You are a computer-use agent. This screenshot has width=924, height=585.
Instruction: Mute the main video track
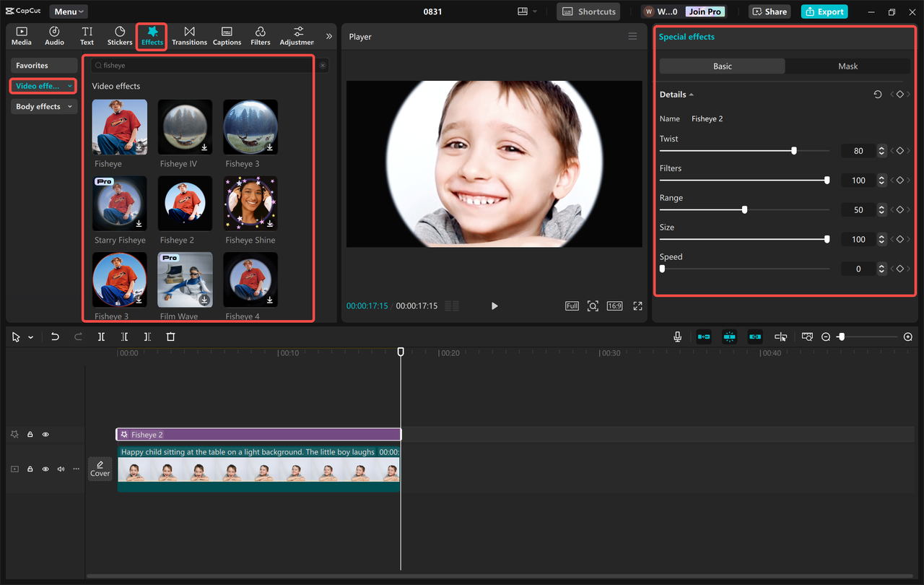[x=61, y=469]
